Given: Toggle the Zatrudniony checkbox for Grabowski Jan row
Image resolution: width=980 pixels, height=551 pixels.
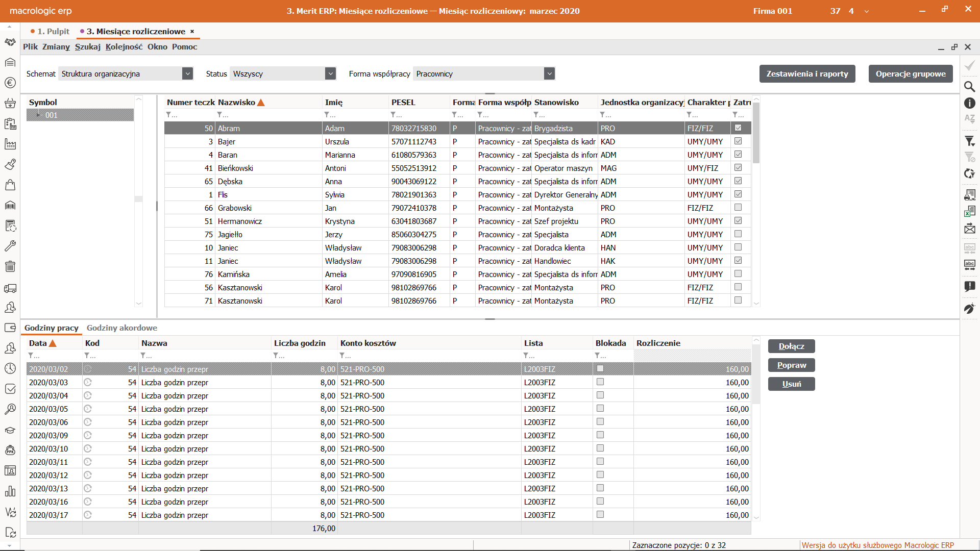Looking at the screenshot, I should point(738,208).
